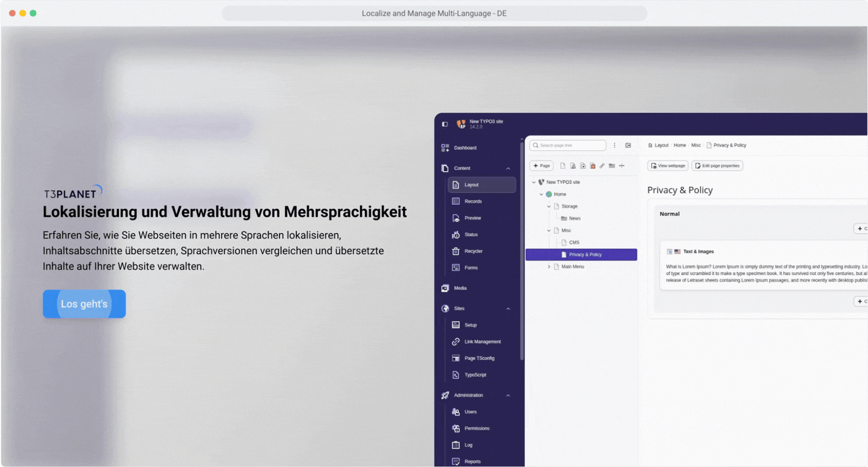Click the Text & Images content type icon

click(669, 251)
